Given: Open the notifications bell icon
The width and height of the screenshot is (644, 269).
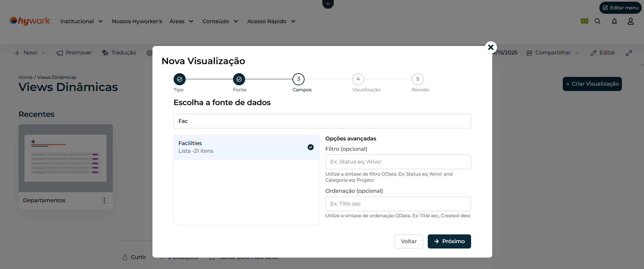Looking at the screenshot, I should pos(614,21).
